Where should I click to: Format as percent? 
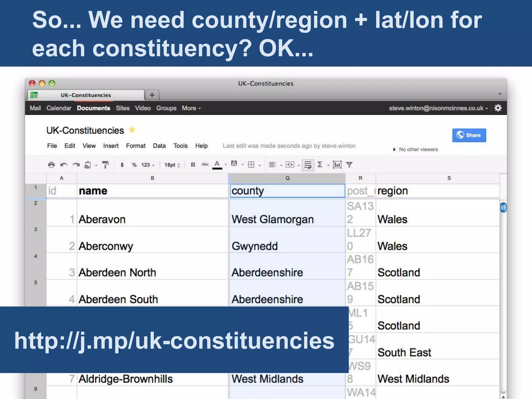click(134, 165)
